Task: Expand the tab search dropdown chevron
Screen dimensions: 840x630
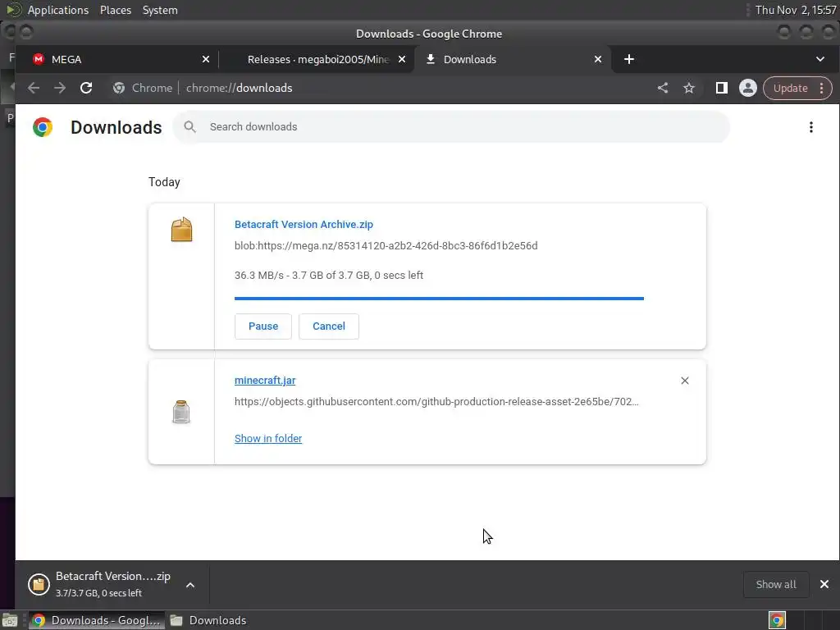Action: pos(820,59)
